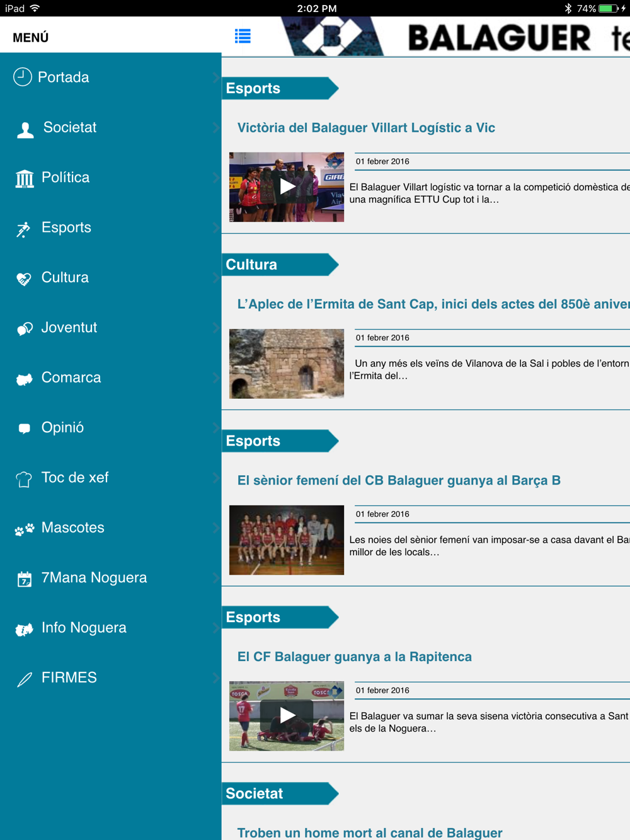Select Política in the side menu
Viewport: 630px width, 840px height.
point(110,178)
